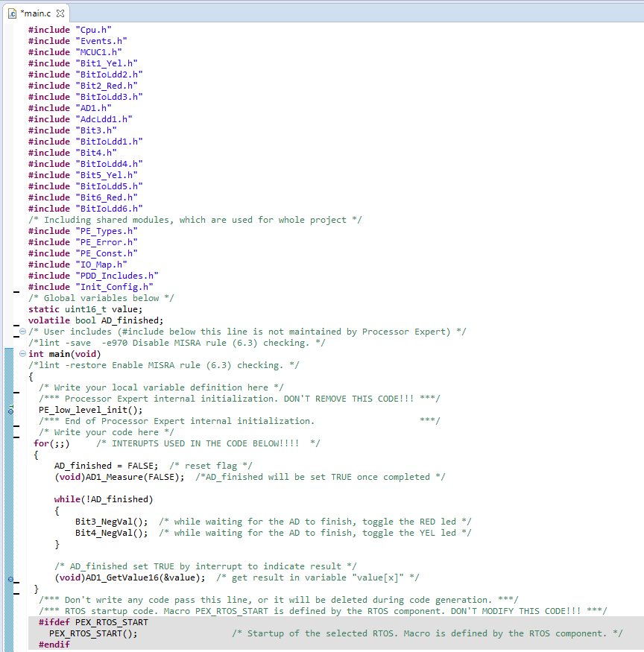The height and width of the screenshot is (652, 644).
Task: Click the #include "PE_Types.h" line
Action: 83,231
